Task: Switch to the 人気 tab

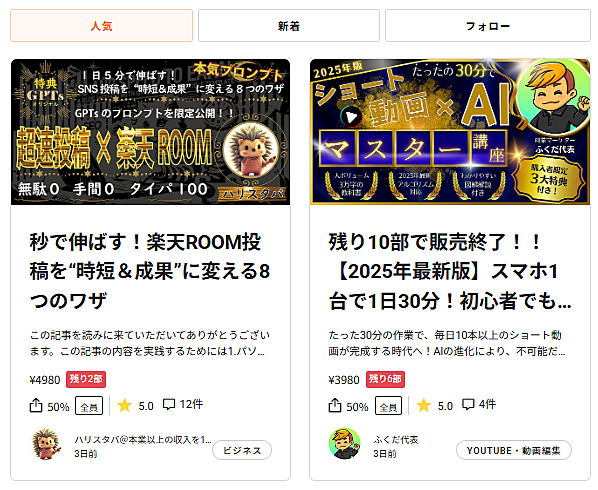Action: click(x=101, y=26)
